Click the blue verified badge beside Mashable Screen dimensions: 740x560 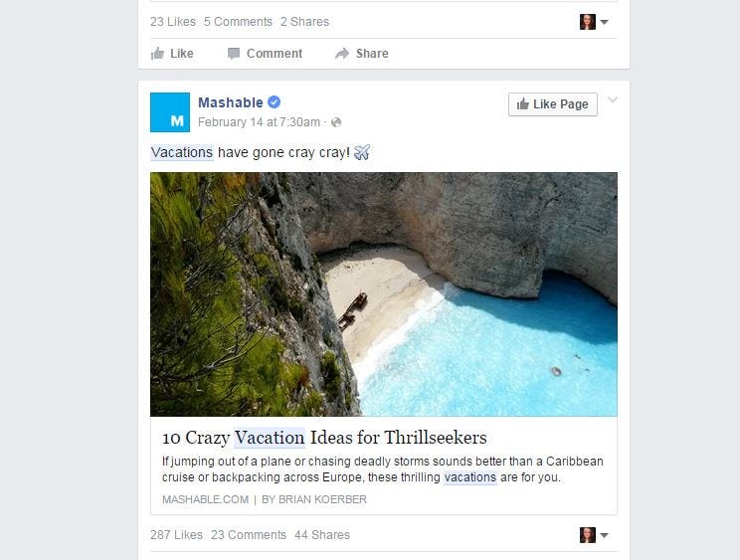(x=274, y=101)
